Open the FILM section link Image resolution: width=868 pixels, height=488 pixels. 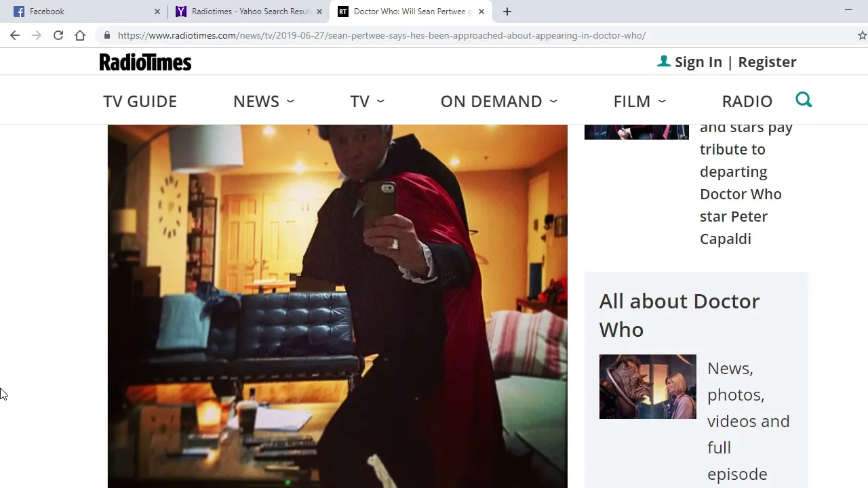pyautogui.click(x=632, y=101)
